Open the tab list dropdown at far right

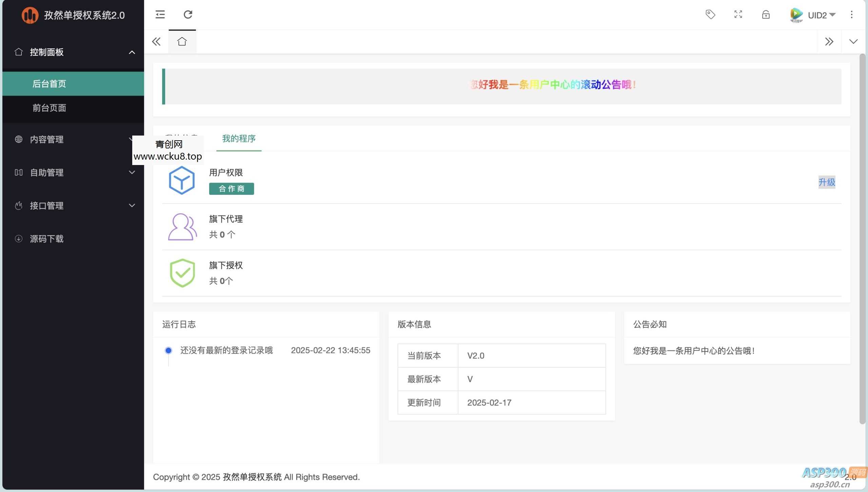[x=853, y=41]
